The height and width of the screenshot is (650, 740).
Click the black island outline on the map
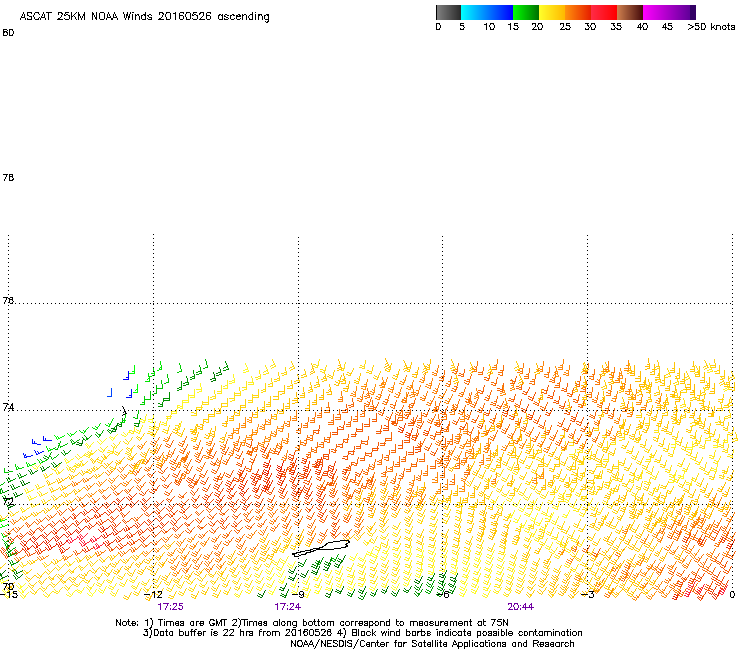pos(321,548)
